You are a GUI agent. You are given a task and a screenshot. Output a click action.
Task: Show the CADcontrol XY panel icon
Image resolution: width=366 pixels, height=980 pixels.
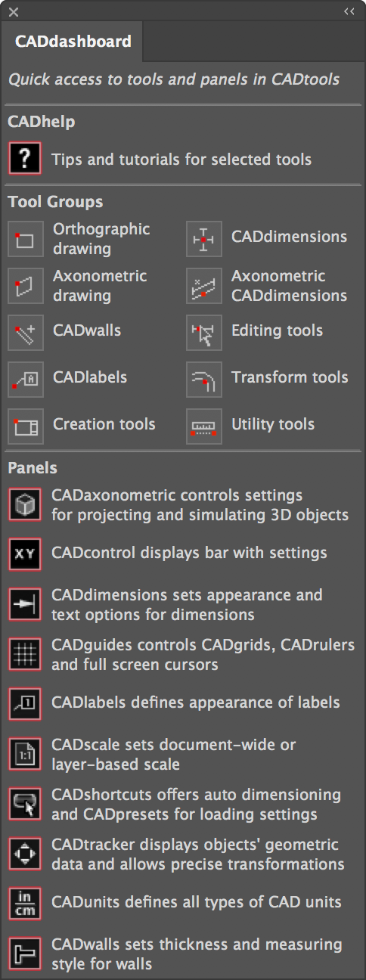(25, 554)
